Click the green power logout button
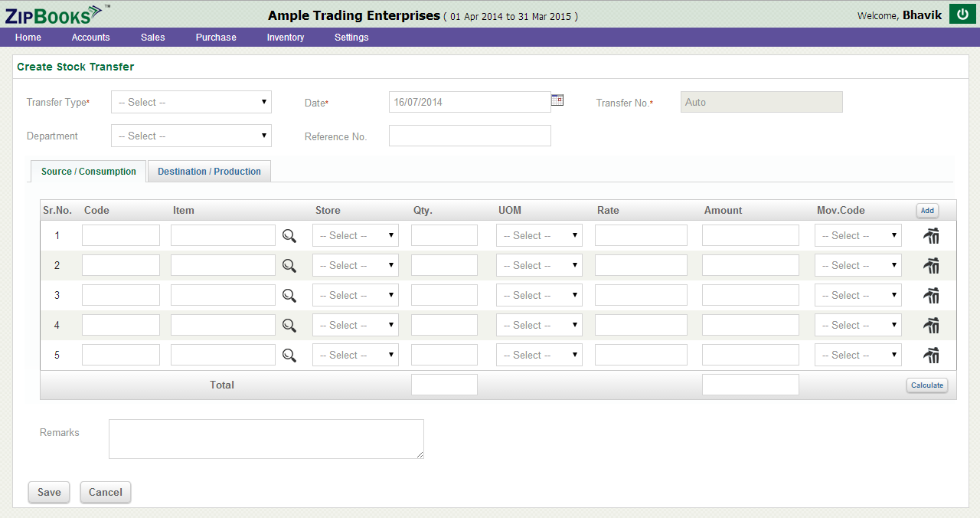 click(x=962, y=15)
